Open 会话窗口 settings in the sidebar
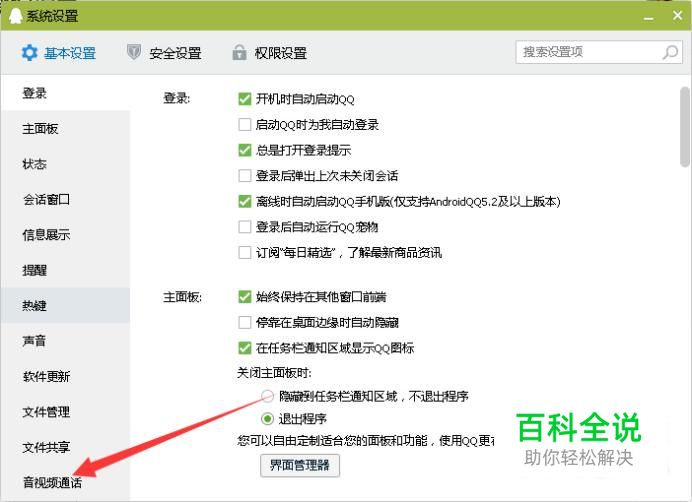The width and height of the screenshot is (692, 502). point(65,199)
